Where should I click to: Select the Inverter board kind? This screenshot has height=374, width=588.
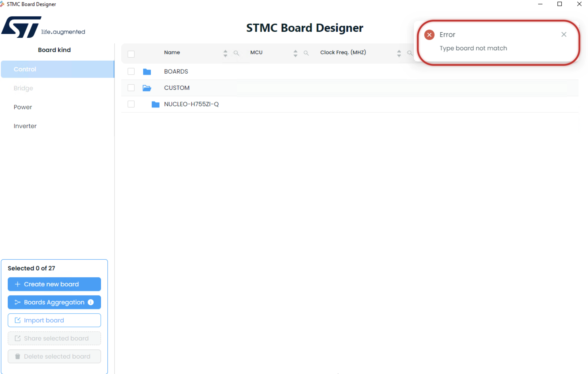pos(25,126)
